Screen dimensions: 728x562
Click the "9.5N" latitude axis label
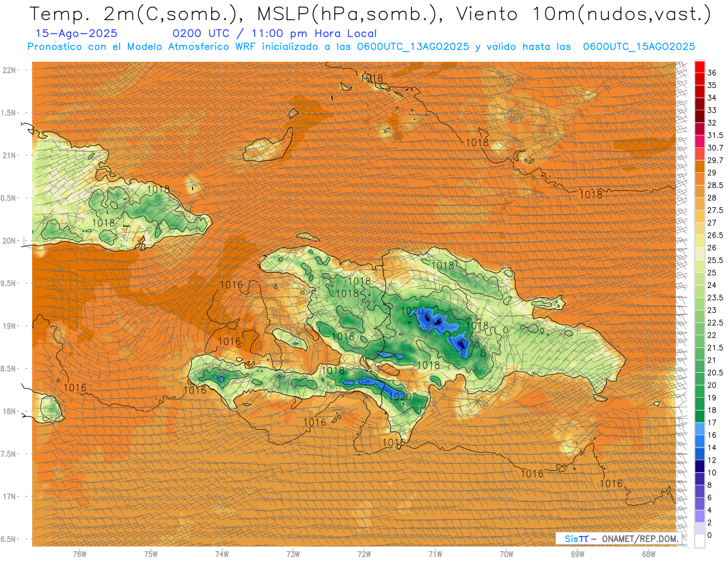(x=9, y=283)
